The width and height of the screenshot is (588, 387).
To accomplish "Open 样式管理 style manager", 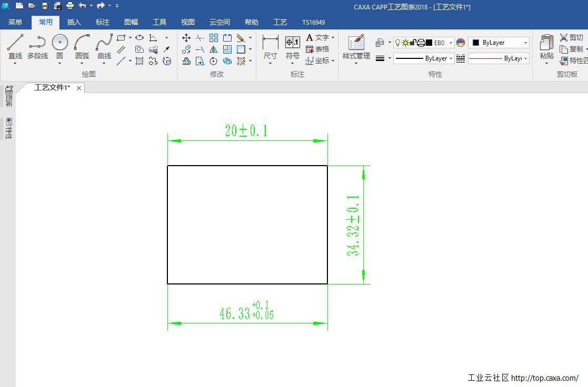I will 356,46.
